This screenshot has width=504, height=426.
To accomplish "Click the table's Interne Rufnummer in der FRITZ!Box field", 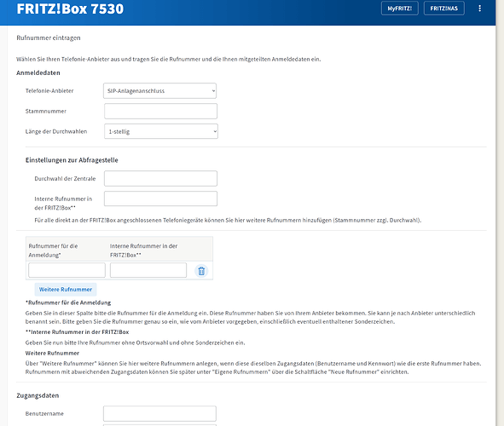I will coord(148,270).
